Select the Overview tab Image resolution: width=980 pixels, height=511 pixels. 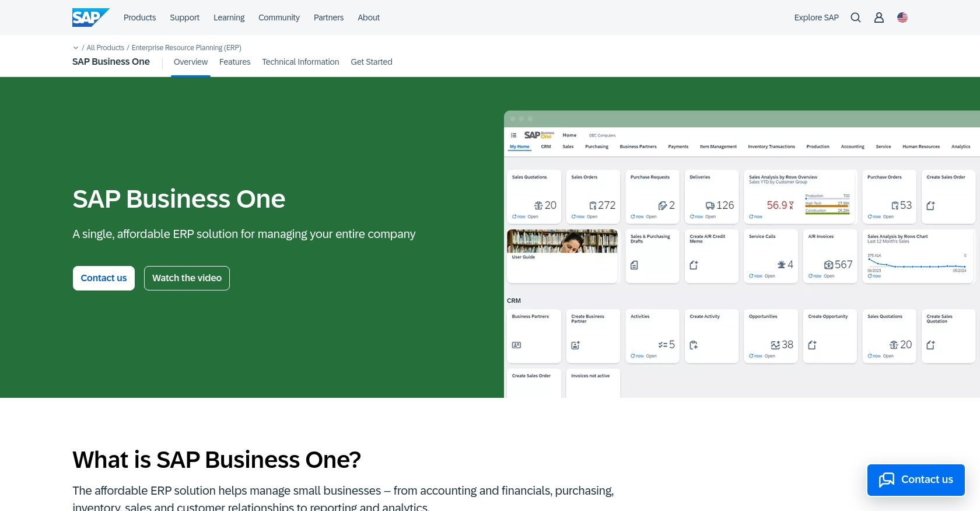191,62
